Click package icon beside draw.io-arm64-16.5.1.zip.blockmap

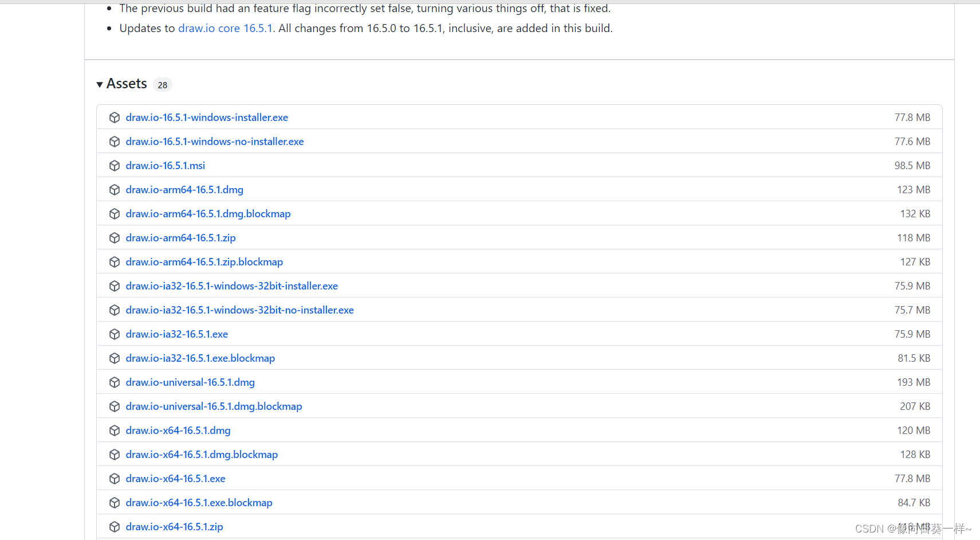coord(115,262)
